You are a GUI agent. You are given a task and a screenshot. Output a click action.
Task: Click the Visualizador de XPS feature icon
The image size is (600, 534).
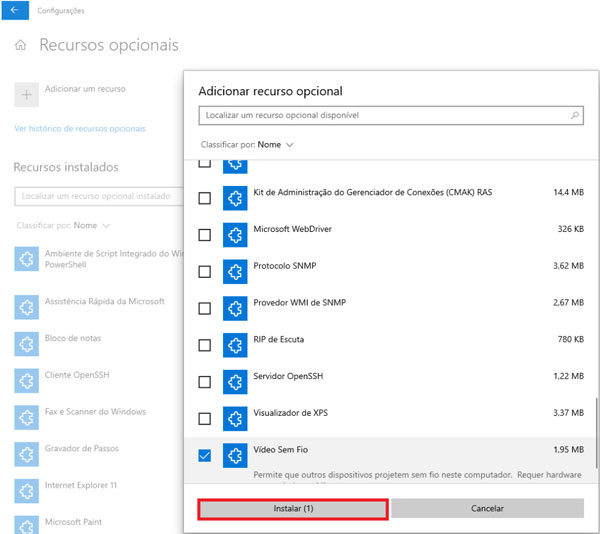235,418
